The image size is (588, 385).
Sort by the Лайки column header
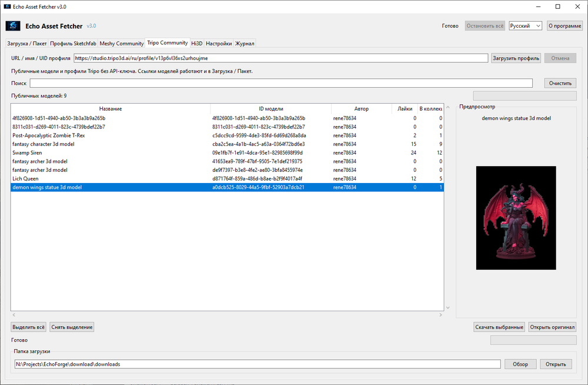pos(405,108)
